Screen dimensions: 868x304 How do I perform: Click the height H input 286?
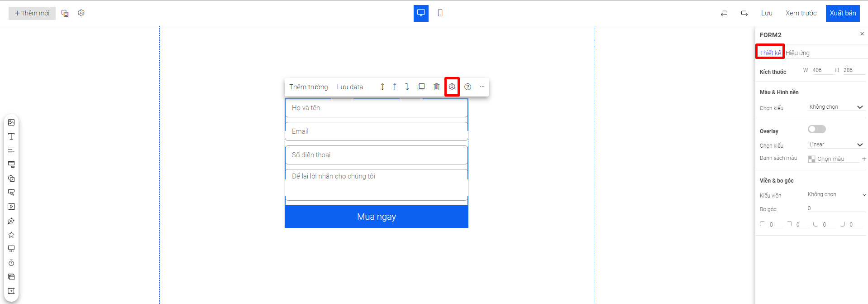[x=854, y=70]
